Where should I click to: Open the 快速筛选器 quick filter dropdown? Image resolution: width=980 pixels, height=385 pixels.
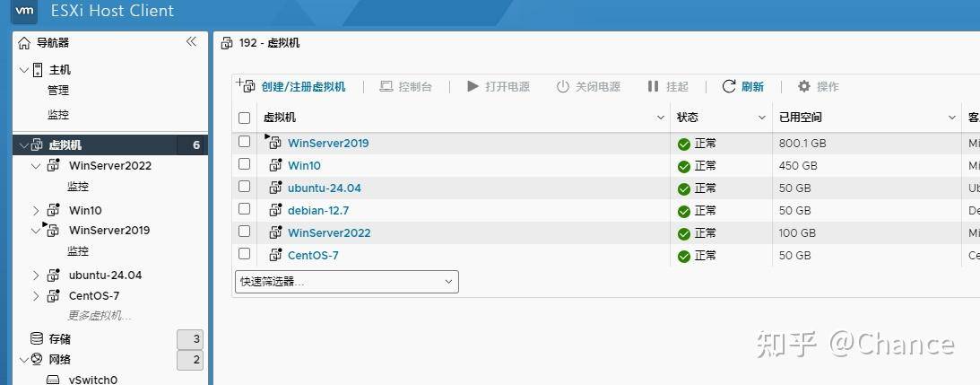point(346,282)
